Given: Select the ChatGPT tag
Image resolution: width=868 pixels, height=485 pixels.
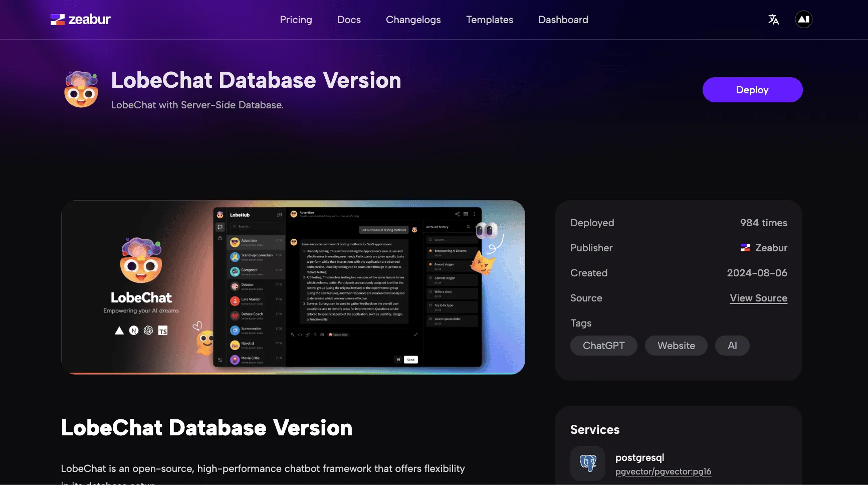Looking at the screenshot, I should point(603,346).
